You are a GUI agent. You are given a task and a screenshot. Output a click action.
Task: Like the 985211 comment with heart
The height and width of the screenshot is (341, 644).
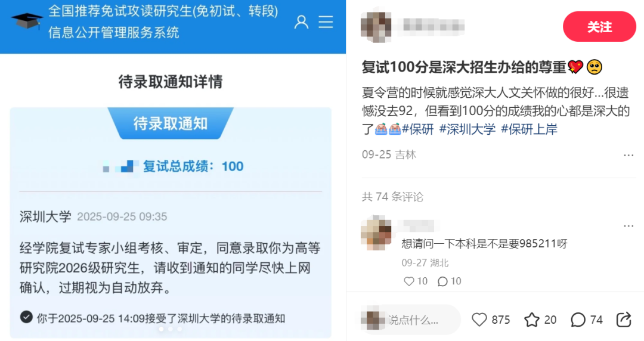point(408,281)
